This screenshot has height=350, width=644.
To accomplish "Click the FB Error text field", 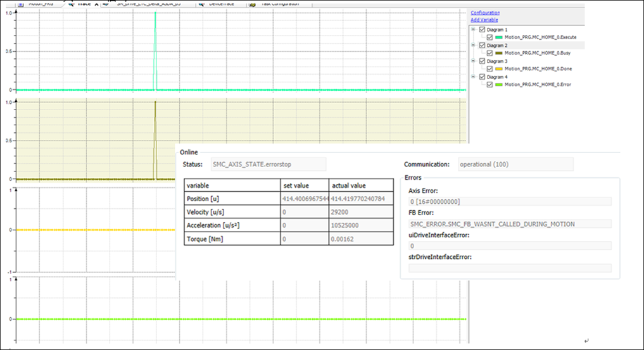I will (x=510, y=223).
